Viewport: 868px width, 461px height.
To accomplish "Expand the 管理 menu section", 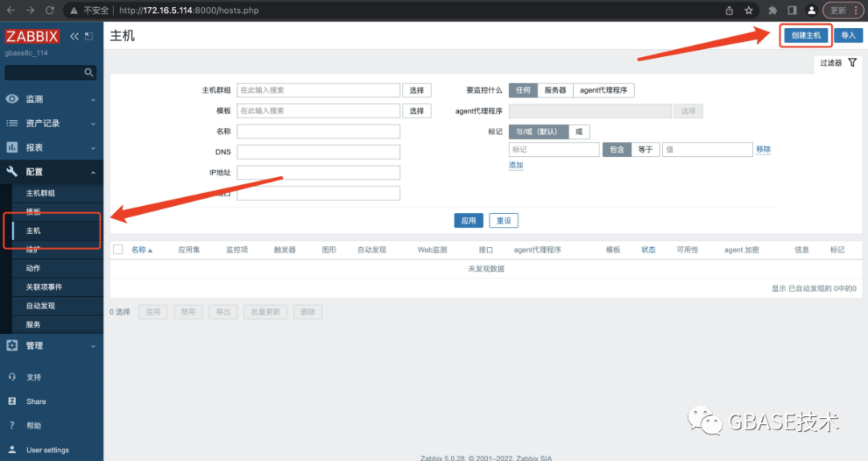I will point(93,346).
